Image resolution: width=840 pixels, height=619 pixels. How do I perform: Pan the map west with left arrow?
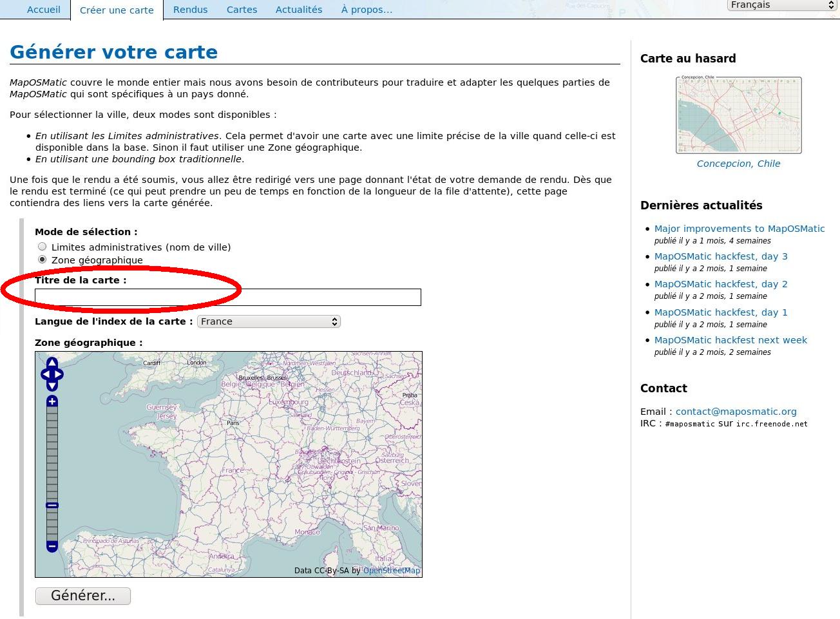pos(45,374)
